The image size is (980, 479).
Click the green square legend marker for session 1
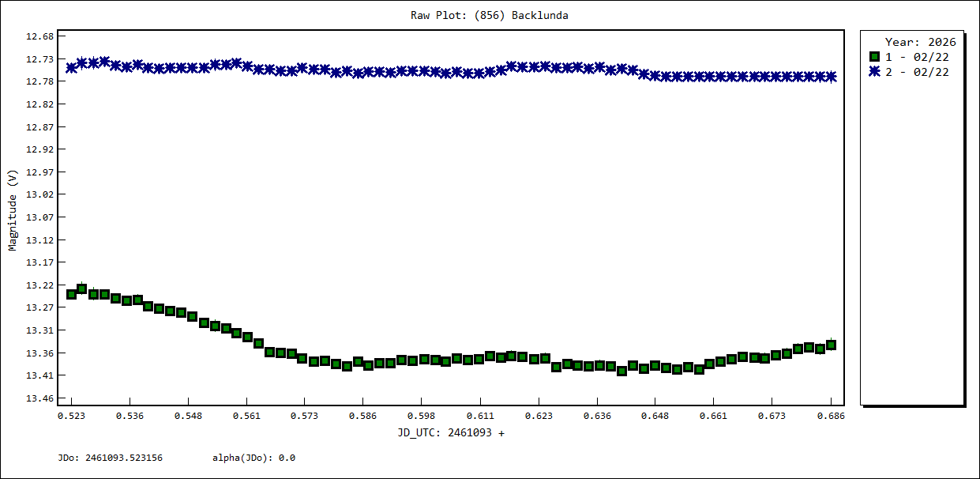click(x=874, y=57)
